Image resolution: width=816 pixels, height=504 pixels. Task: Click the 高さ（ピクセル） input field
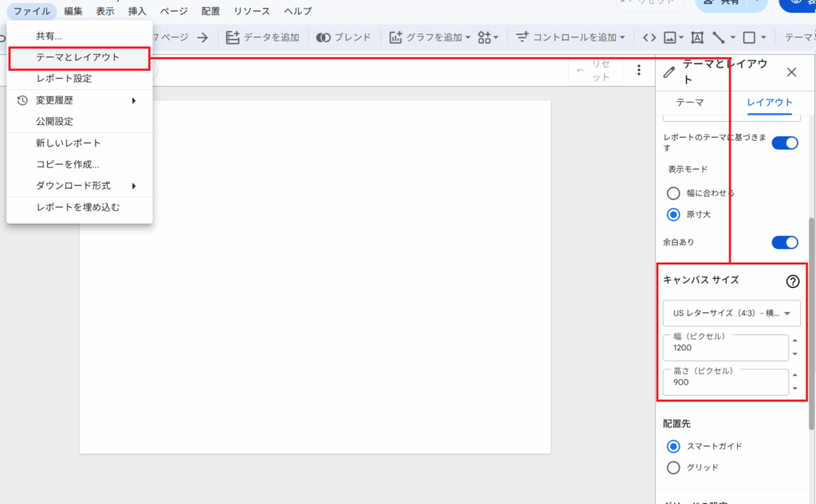[726, 381]
